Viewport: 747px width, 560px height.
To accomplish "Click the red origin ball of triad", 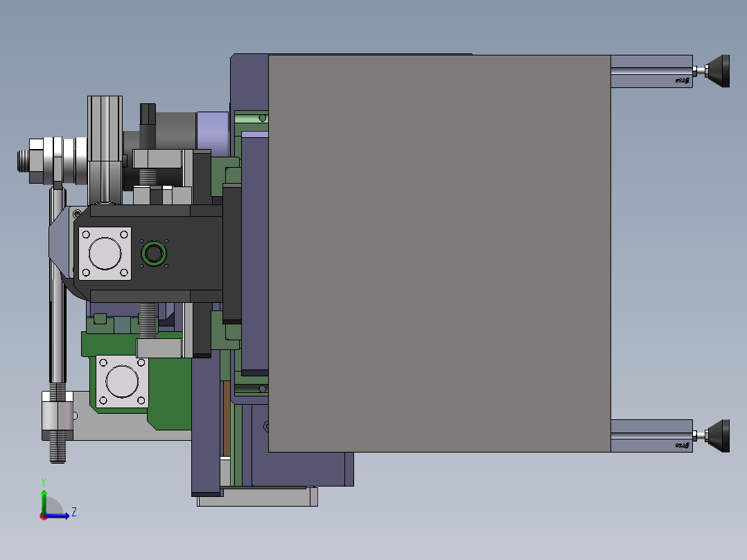I will pos(44,516).
